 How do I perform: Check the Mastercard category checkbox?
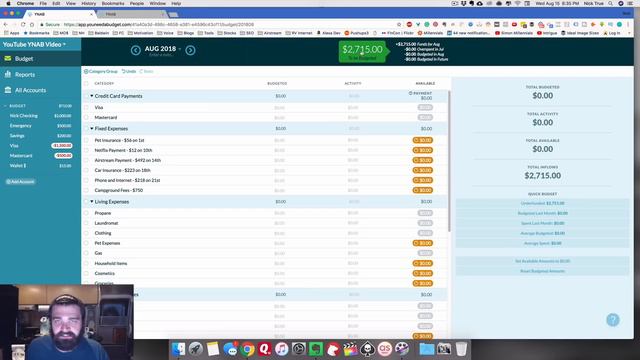86,118
